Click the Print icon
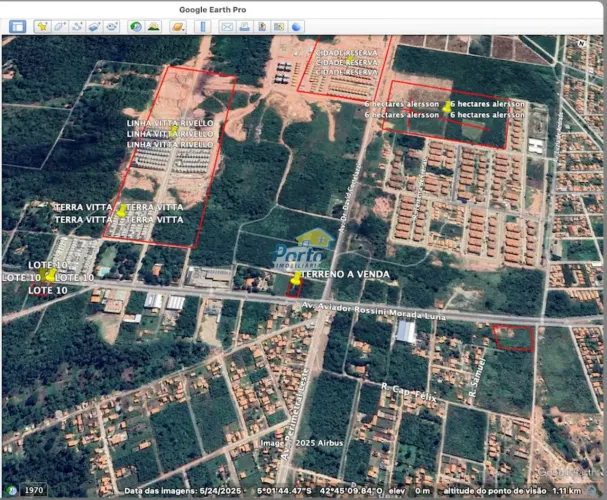This screenshot has height=500, width=607. click(244, 27)
